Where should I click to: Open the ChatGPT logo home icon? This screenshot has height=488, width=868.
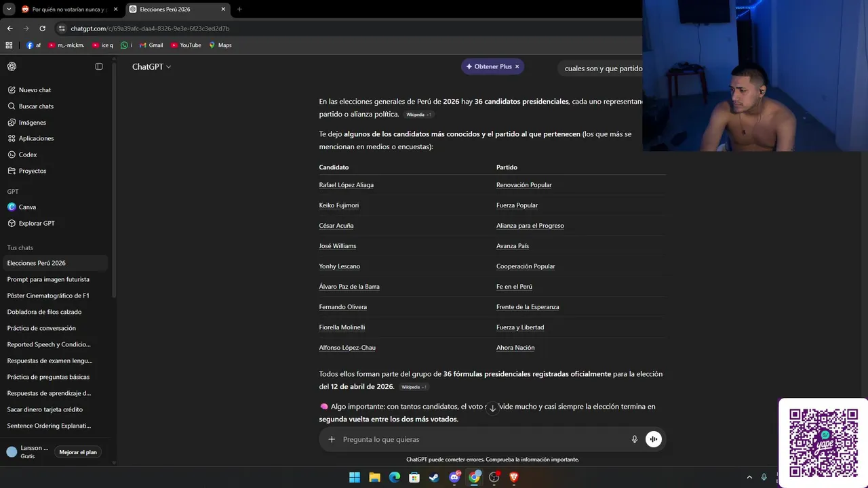(x=12, y=66)
